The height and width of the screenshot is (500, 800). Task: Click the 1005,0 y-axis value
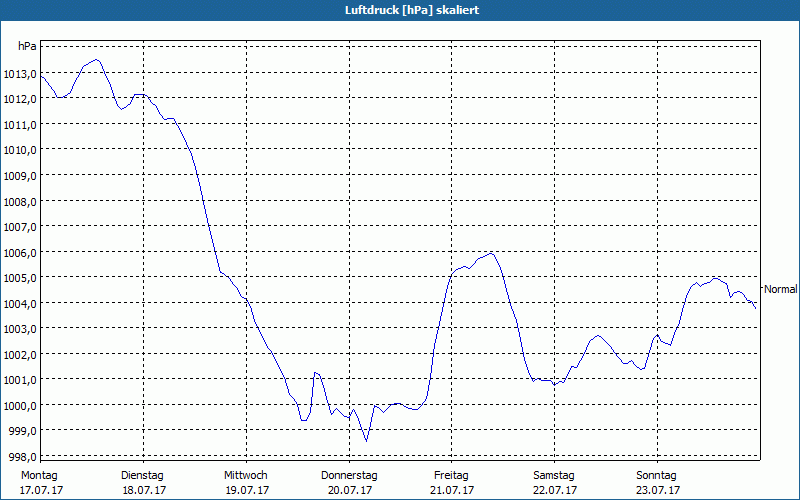[20, 279]
